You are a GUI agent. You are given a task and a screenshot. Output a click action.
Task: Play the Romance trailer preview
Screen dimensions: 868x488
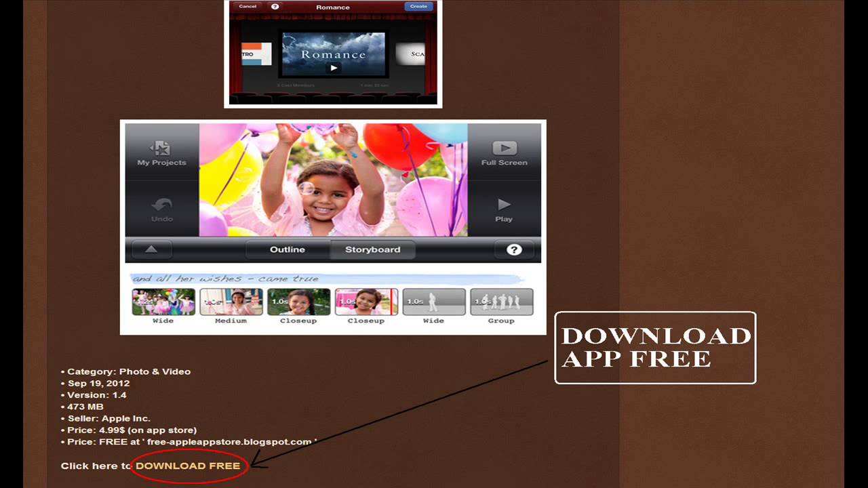click(x=333, y=68)
